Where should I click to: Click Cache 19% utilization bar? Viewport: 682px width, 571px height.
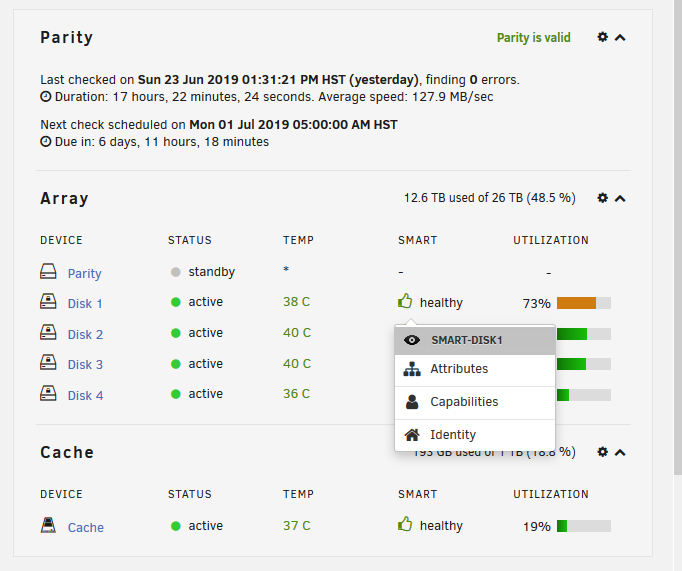point(584,526)
